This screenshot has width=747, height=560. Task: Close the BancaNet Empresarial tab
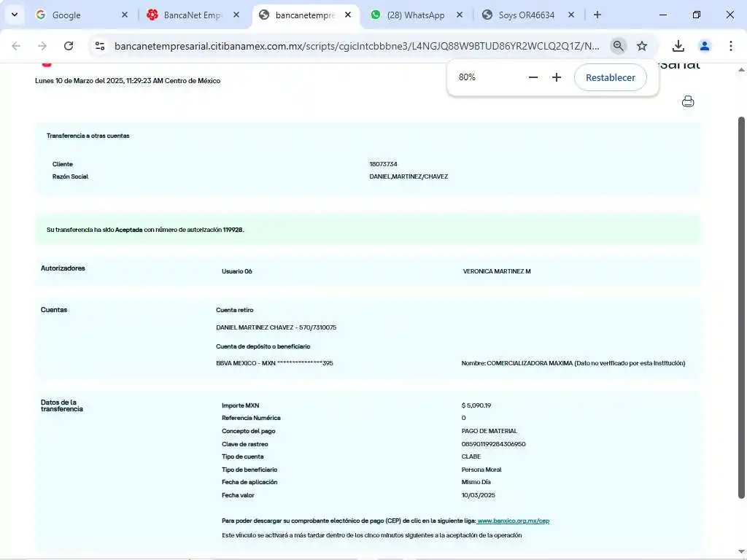(236, 15)
